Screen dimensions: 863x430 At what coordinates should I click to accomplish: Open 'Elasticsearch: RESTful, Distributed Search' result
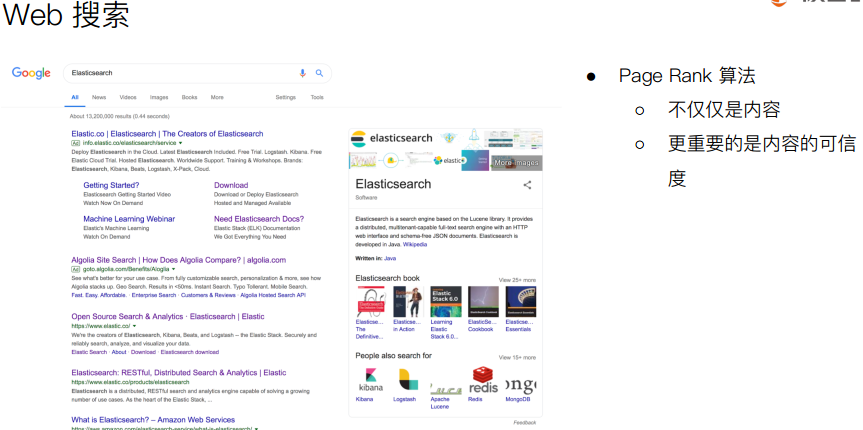pyautogui.click(x=179, y=373)
